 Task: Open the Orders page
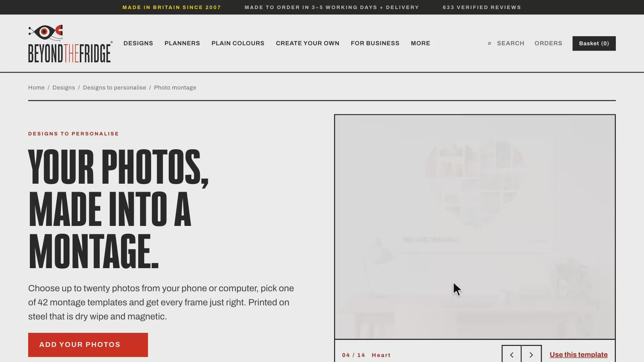click(x=548, y=43)
